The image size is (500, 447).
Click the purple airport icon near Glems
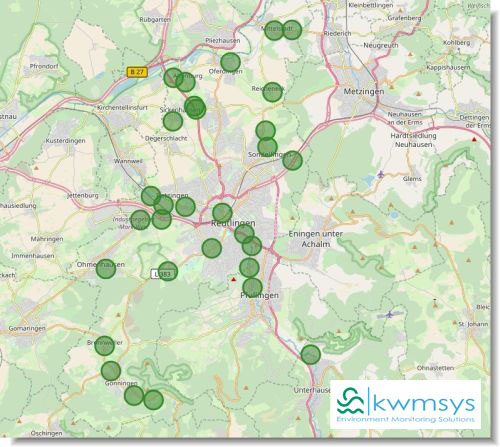(x=381, y=174)
